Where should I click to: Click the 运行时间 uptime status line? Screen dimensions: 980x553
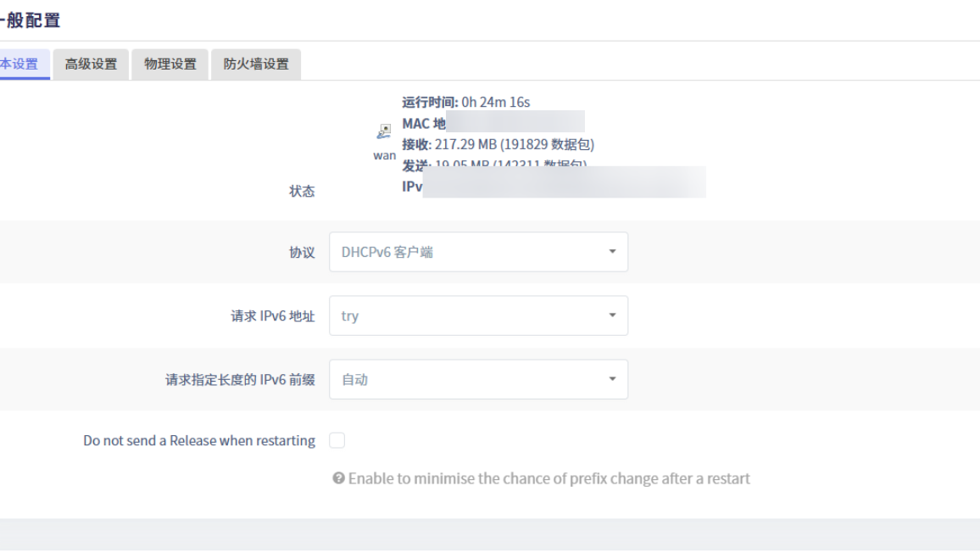point(465,102)
